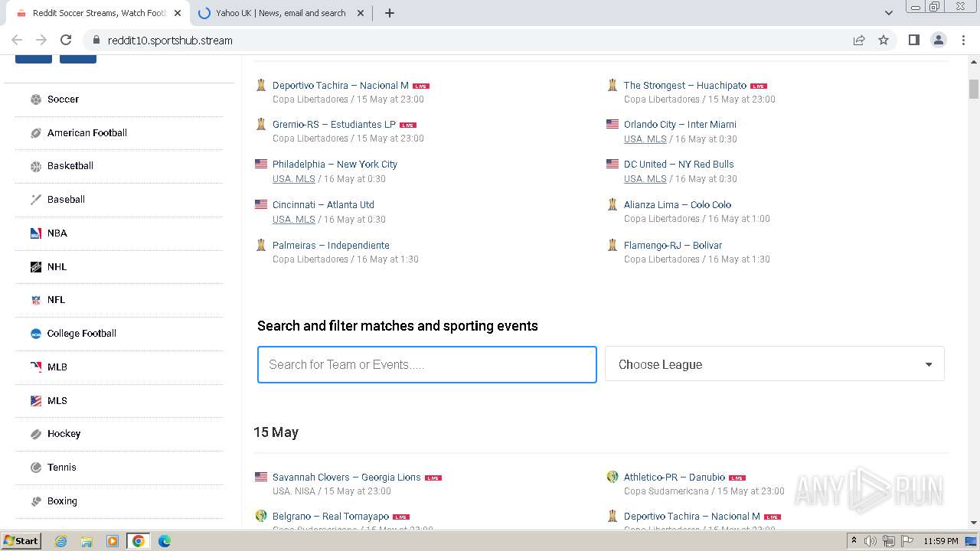The image size is (980, 551).
Task: Open Belgrano – Real Tomayapo match
Action: [x=331, y=517]
